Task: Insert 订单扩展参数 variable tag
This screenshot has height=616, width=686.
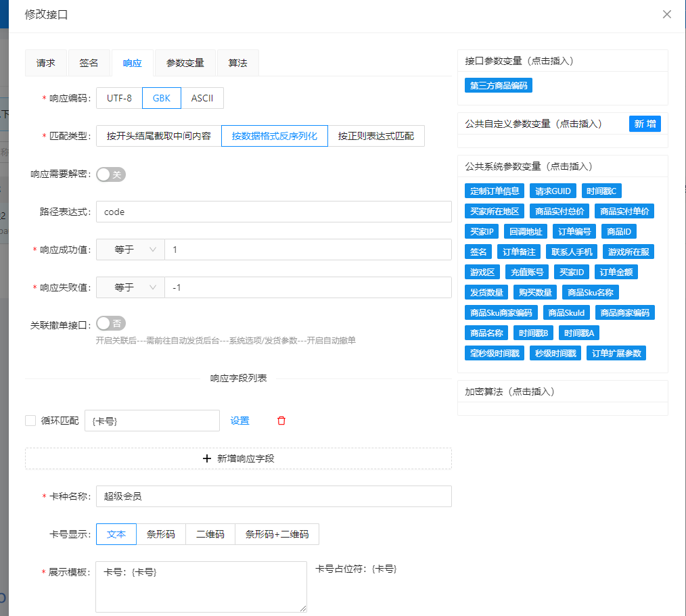Action: pyautogui.click(x=616, y=353)
